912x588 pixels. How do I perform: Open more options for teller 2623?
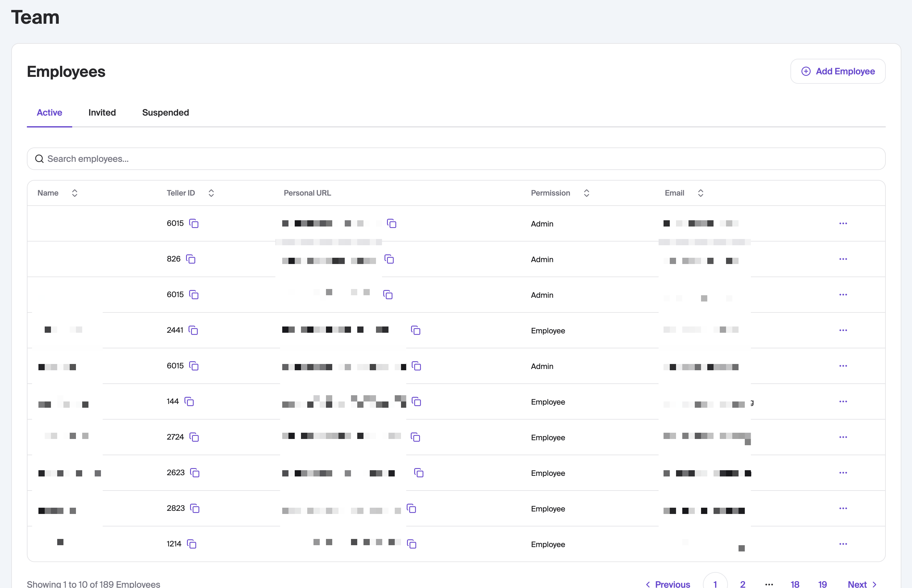click(843, 473)
